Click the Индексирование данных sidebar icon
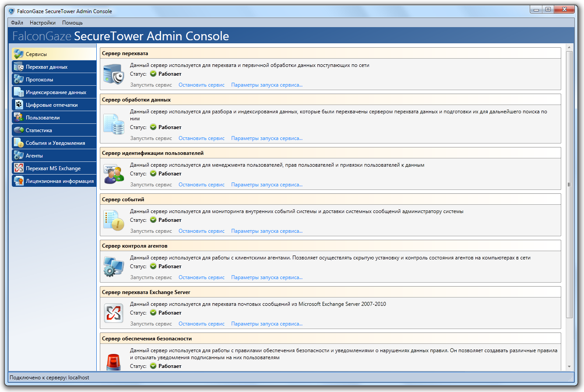 18,92
